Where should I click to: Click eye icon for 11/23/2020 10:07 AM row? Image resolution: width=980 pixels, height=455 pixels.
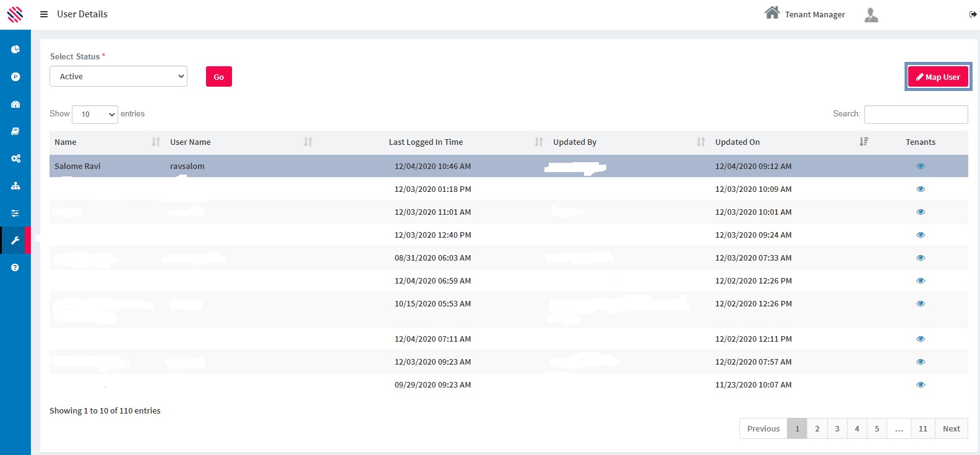pos(920,384)
